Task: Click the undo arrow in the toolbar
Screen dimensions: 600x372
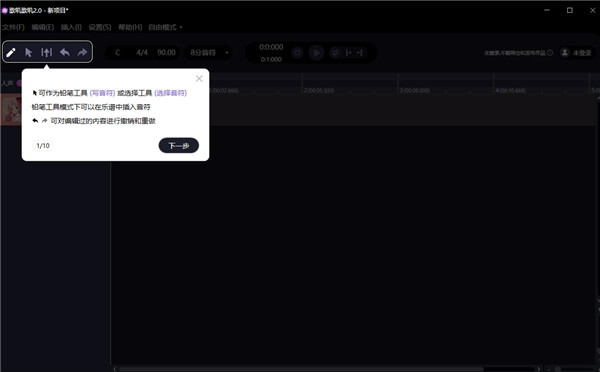Action: (x=65, y=52)
